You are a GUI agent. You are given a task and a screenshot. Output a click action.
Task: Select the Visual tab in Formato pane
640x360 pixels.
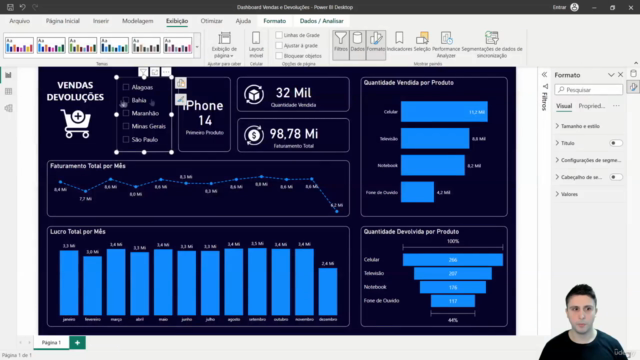click(564, 106)
